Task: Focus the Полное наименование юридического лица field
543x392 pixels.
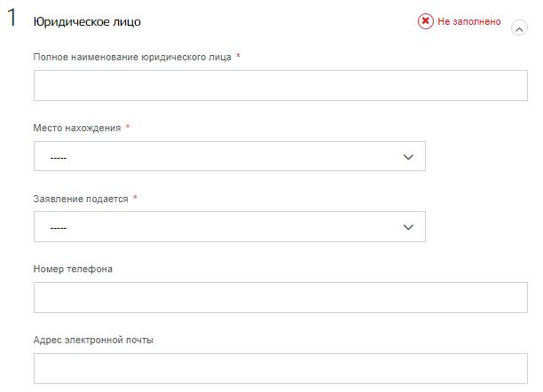Action: (x=280, y=85)
